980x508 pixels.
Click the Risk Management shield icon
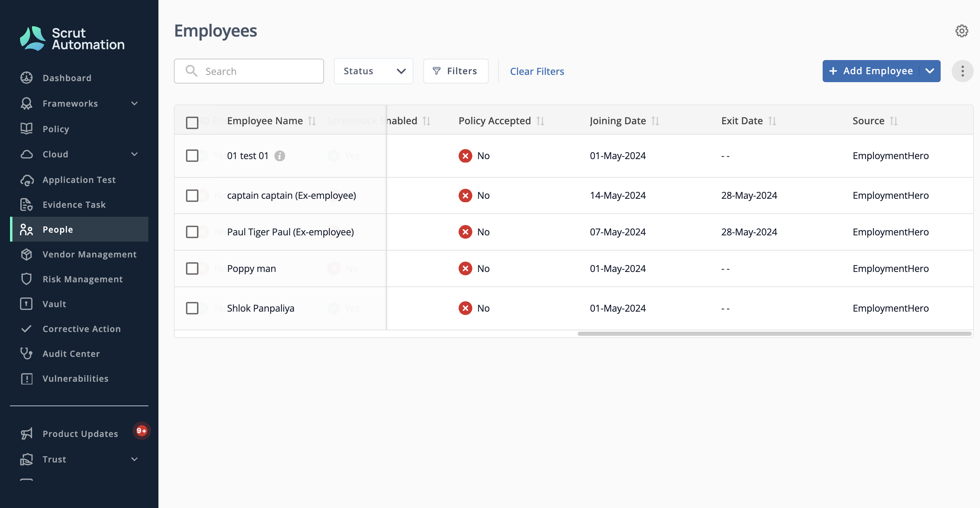tap(26, 279)
